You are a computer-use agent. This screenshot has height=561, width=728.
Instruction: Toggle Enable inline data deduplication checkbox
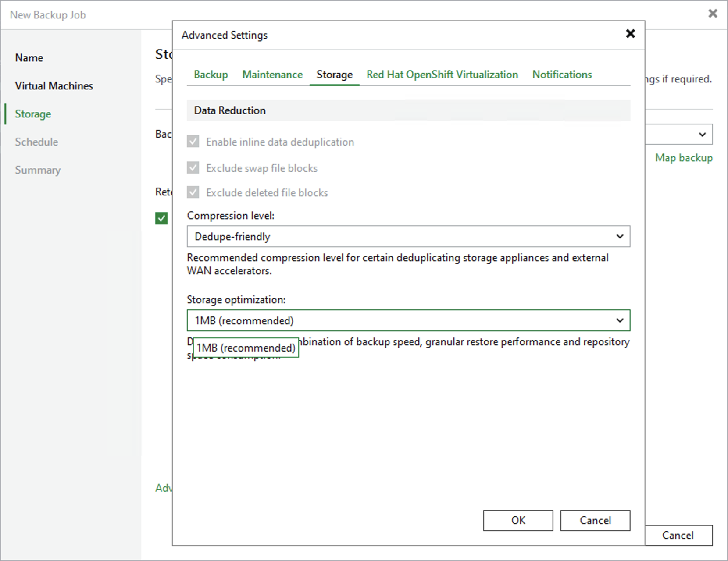(x=193, y=142)
